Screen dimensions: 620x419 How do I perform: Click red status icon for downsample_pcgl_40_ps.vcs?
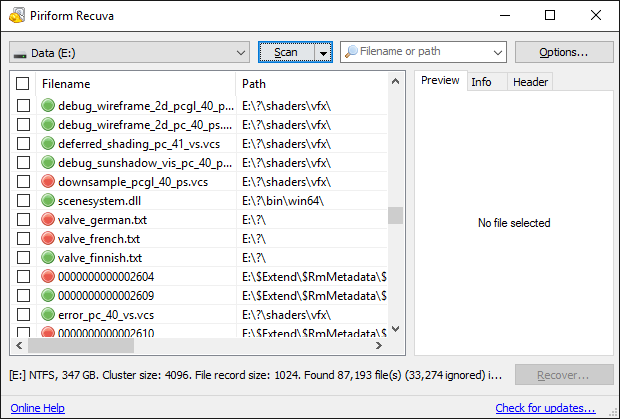click(x=48, y=181)
